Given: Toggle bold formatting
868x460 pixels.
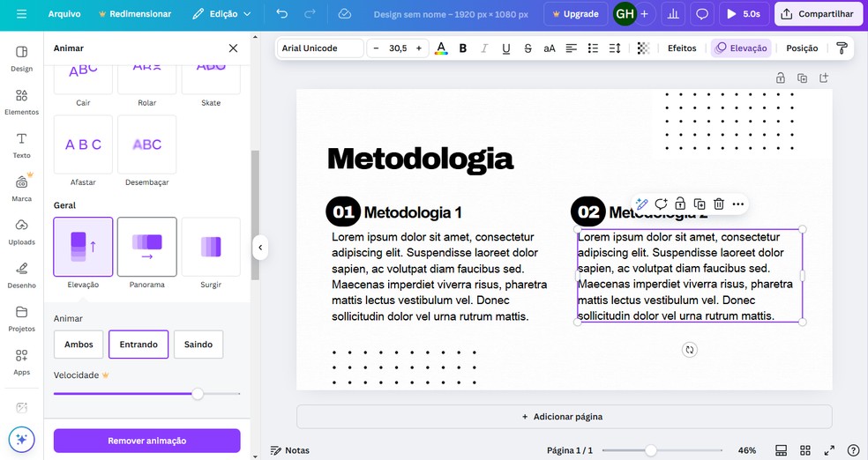Looking at the screenshot, I should click(x=463, y=48).
